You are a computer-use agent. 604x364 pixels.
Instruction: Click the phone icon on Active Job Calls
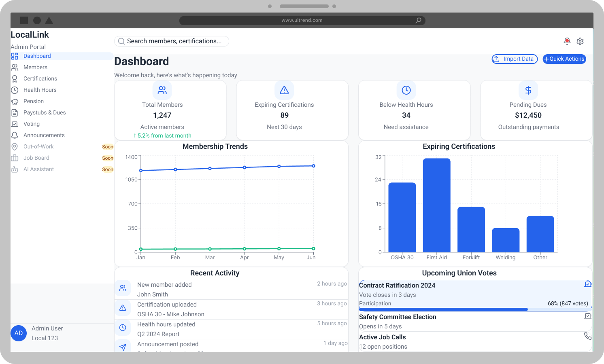(x=588, y=336)
